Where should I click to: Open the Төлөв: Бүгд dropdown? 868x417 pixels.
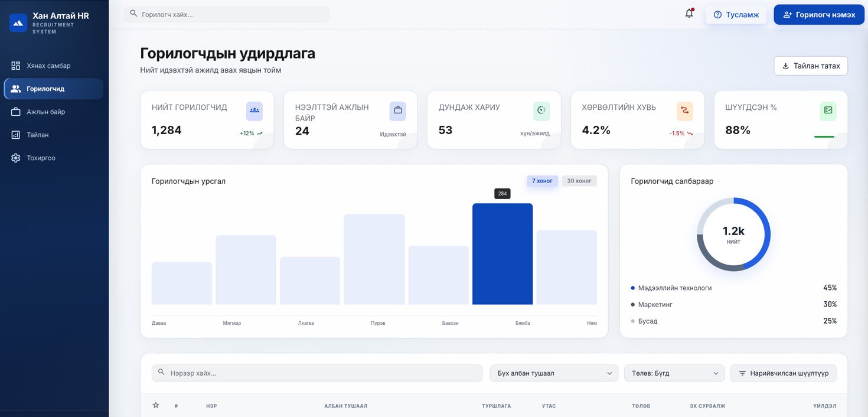(x=674, y=373)
